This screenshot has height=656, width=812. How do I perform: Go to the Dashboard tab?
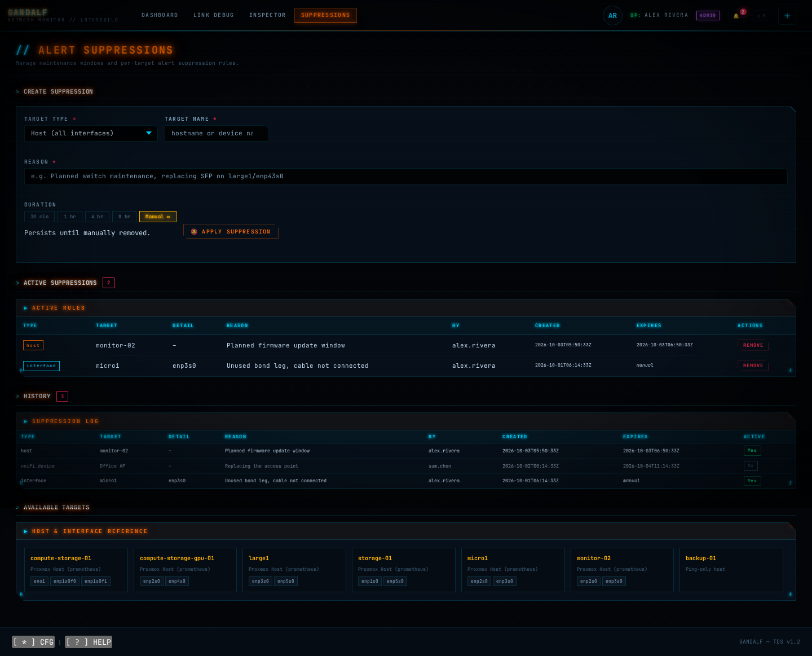[x=160, y=15]
